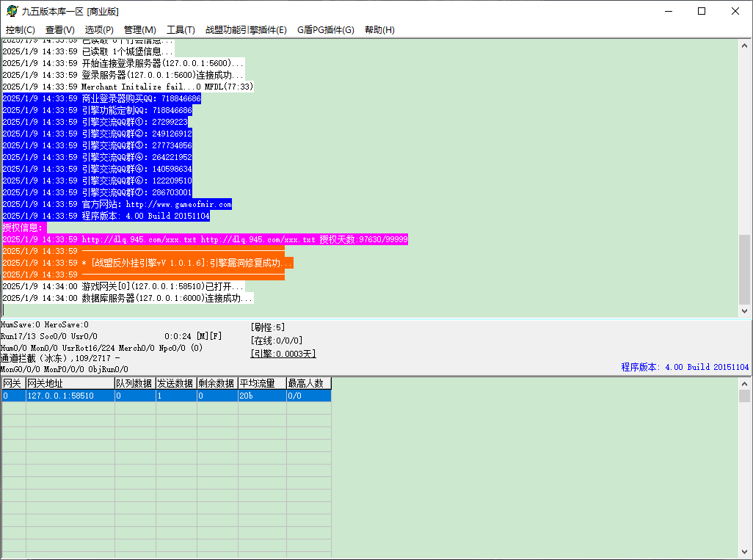This screenshot has height=560, width=753.
Task: Click log line 官方网站 gameofmir.com
Action: tap(117, 204)
